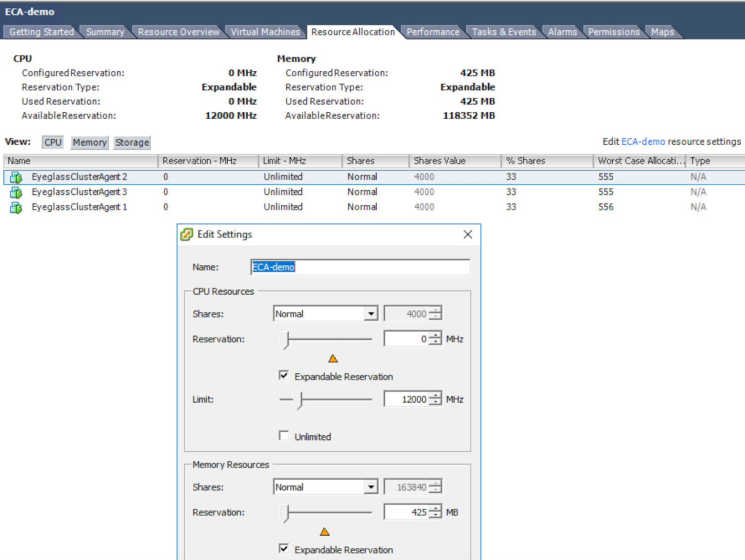
Task: Select the Resource Allocation tab
Action: [353, 32]
